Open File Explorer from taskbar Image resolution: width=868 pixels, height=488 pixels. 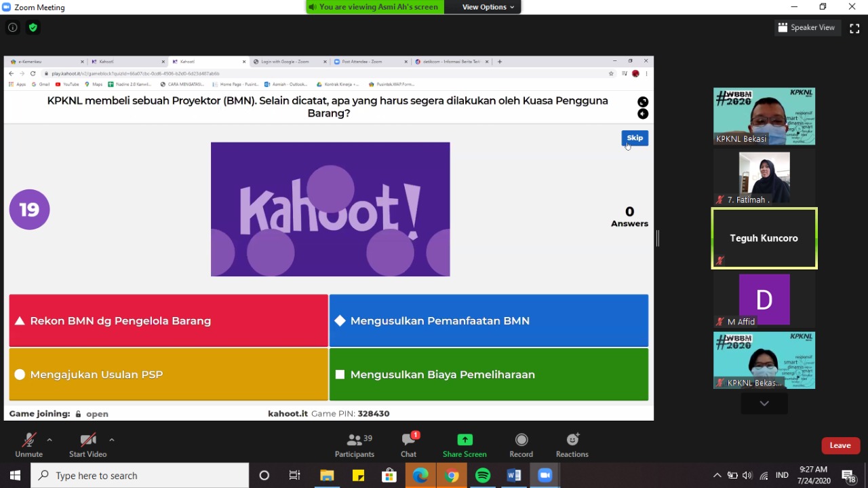[327, 475]
